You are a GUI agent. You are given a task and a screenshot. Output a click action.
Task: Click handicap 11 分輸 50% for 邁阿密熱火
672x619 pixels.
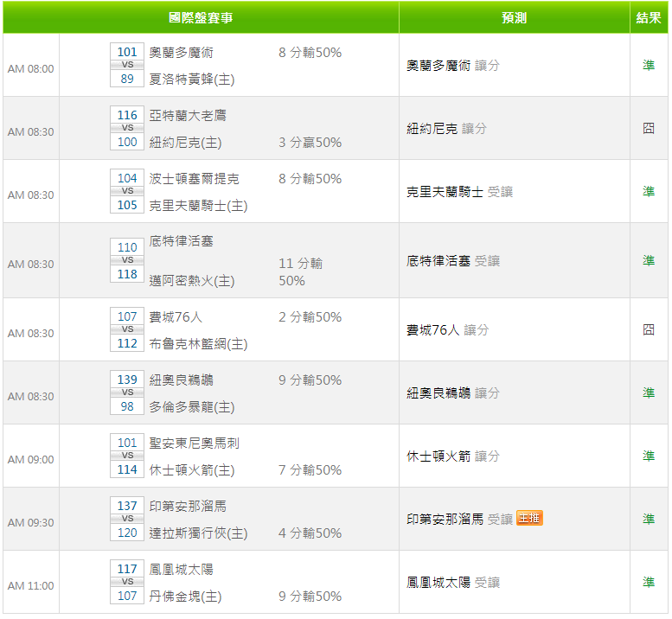point(300,272)
